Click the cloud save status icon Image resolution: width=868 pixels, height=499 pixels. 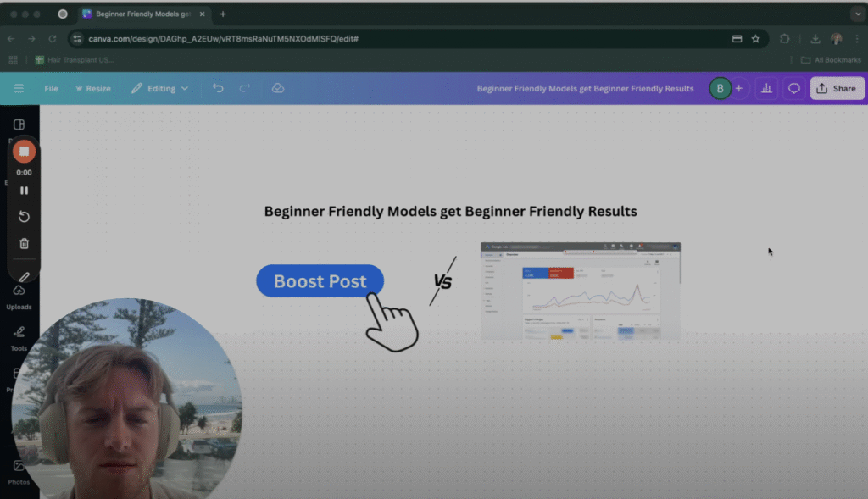coord(277,88)
